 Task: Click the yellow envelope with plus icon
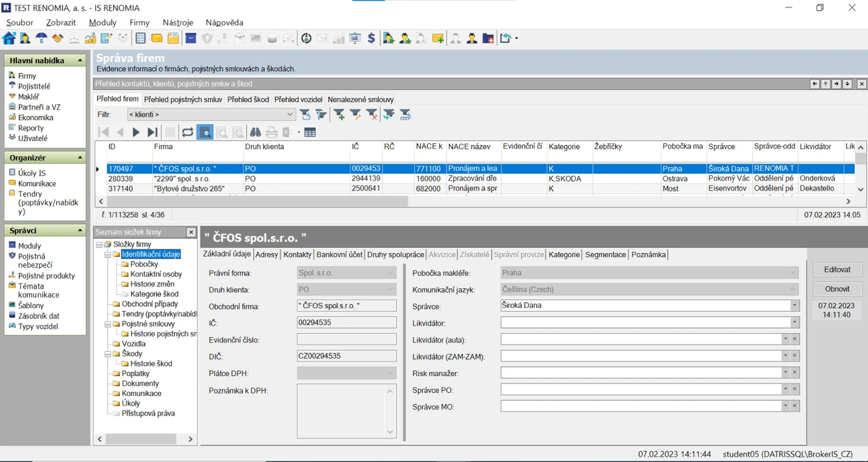(x=438, y=39)
